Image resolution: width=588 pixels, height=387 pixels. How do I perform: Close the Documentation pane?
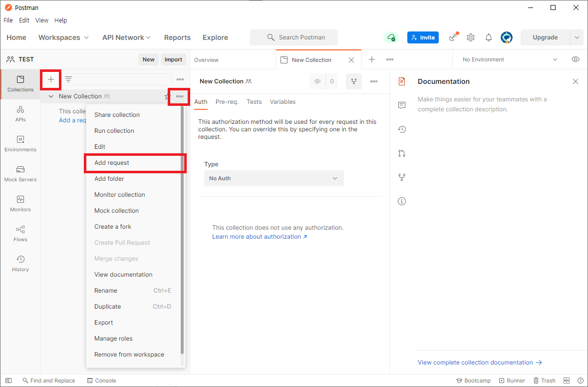(575, 81)
